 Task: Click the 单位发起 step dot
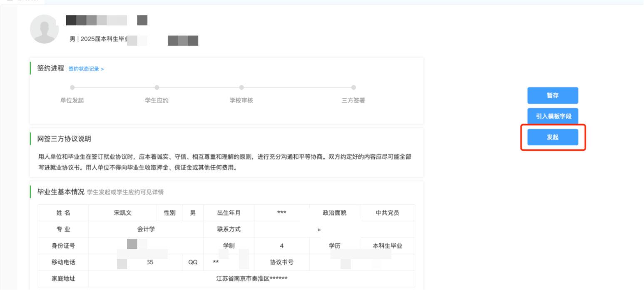click(72, 87)
